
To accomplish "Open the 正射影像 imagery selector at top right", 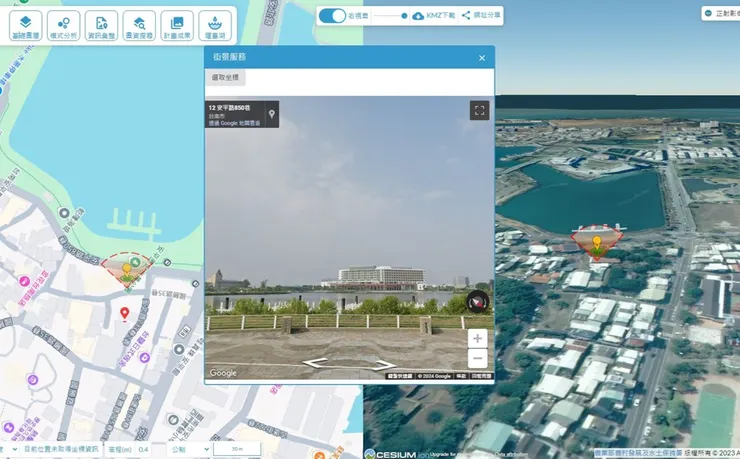I will (x=721, y=13).
